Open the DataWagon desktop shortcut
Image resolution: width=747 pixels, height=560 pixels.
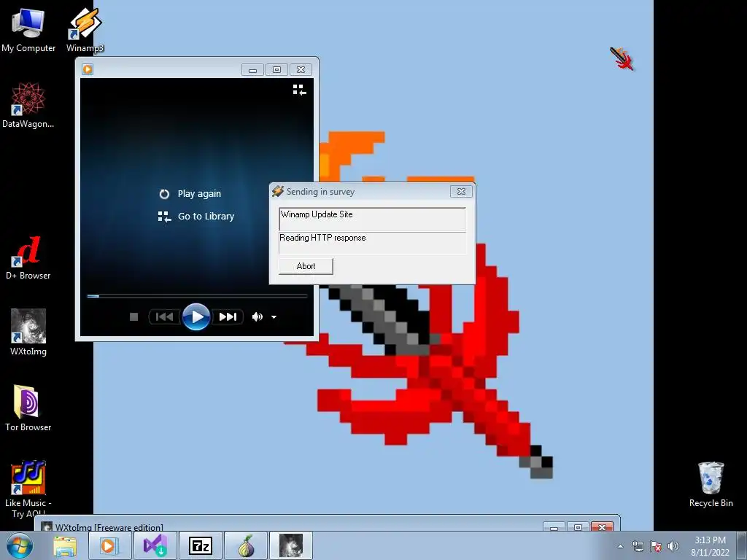28,105
